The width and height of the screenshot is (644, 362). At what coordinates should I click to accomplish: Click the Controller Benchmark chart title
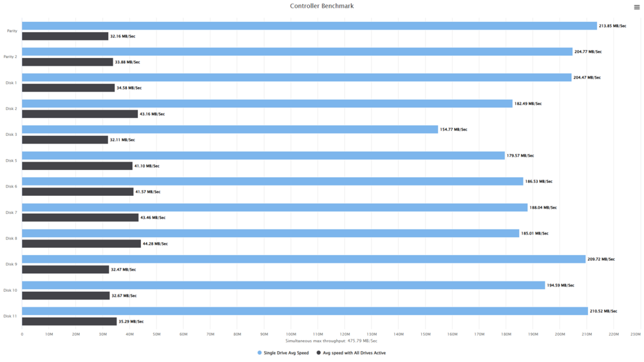[321, 6]
